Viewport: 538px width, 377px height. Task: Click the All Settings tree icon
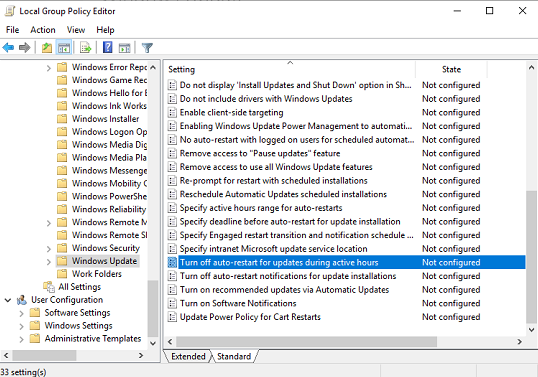coord(49,287)
